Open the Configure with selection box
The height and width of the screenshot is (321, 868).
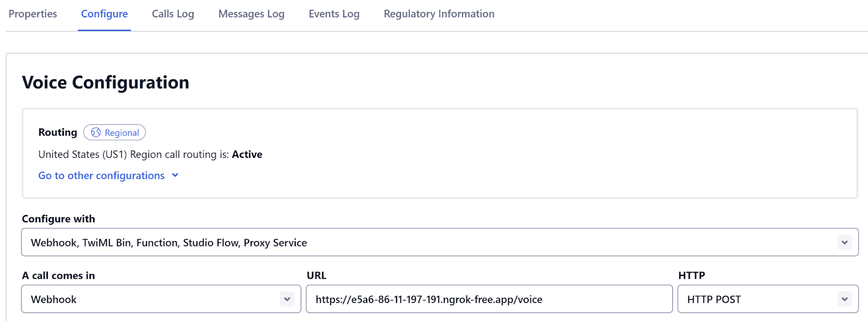point(429,242)
